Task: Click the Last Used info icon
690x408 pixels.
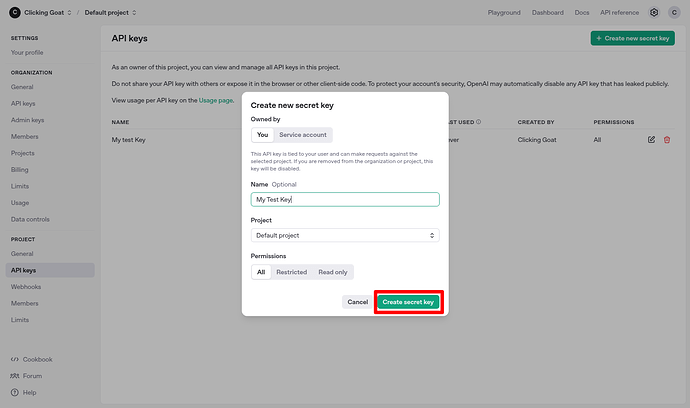Action: 478,122
